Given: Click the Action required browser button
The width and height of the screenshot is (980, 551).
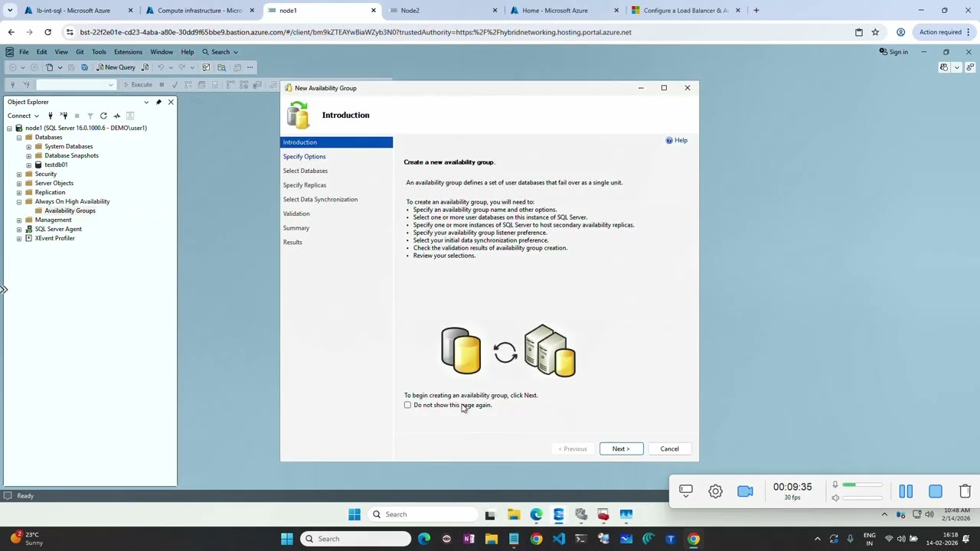Looking at the screenshot, I should (x=944, y=32).
